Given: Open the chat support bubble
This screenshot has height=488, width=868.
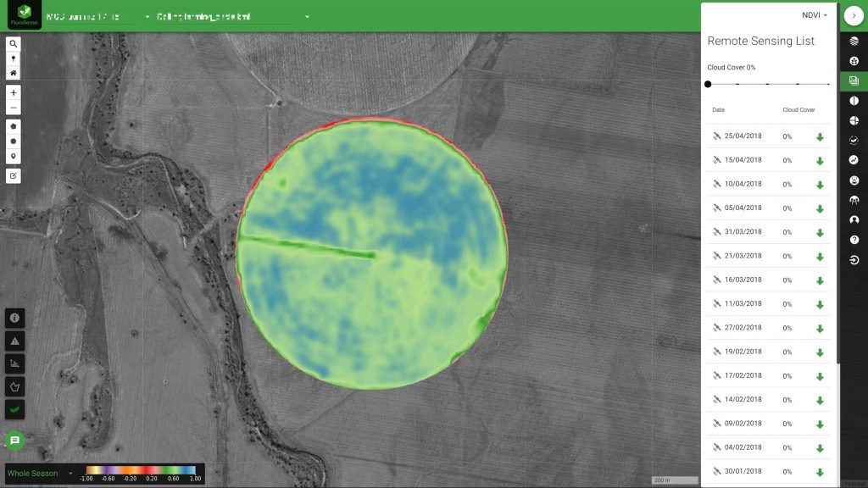Looking at the screenshot, I should coord(15,441).
